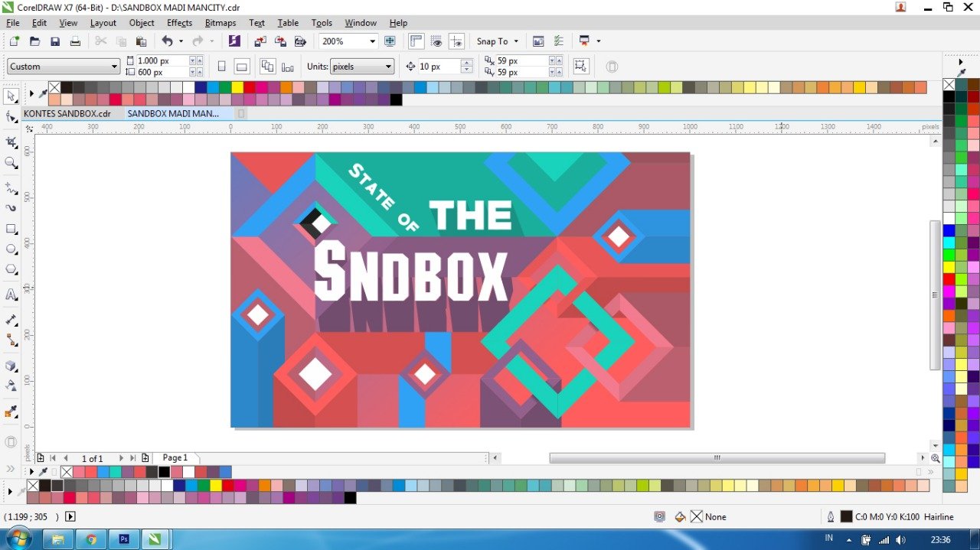Viewport: 980px width, 550px height.
Task: Switch to KONTES SANDBOX.cdr tab
Action: point(67,113)
